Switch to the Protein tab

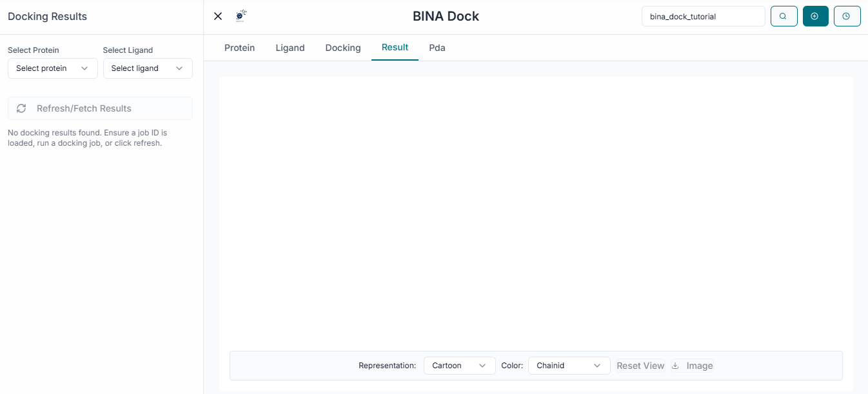pos(239,48)
